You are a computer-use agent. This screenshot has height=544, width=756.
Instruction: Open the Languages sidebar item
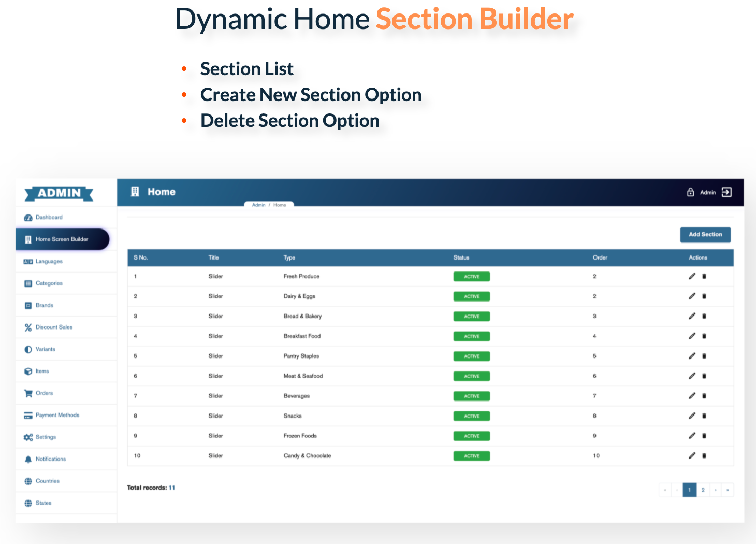(x=49, y=262)
